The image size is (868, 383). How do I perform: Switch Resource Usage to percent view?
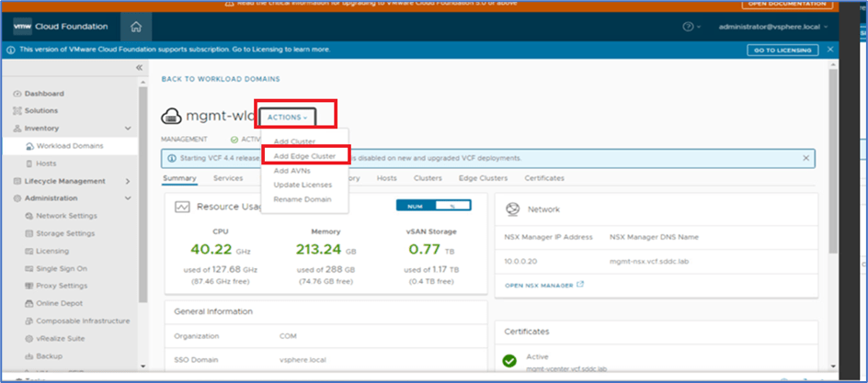pyautogui.click(x=451, y=205)
